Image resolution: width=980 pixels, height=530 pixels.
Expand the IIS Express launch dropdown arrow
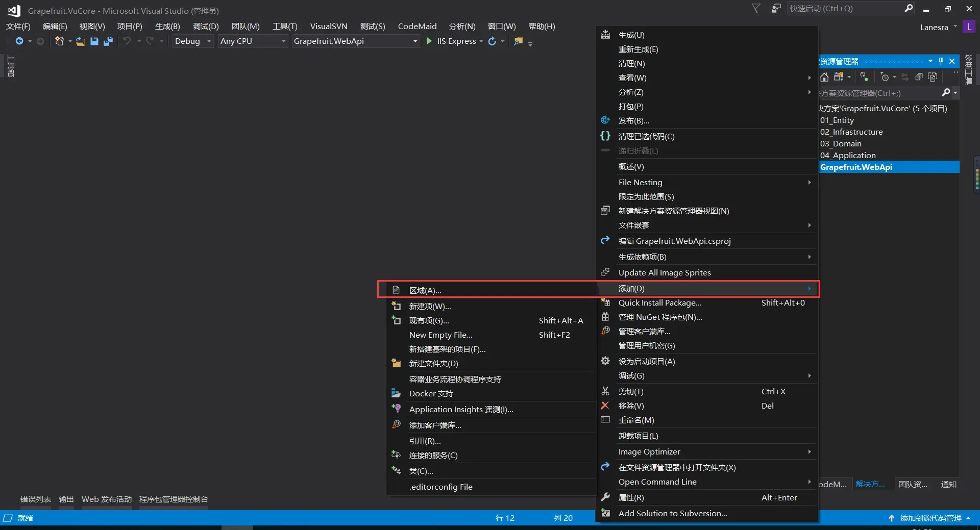coord(481,41)
